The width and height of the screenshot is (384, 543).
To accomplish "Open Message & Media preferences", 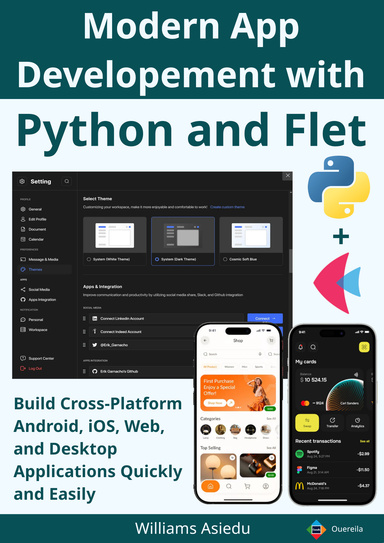I will point(39,259).
